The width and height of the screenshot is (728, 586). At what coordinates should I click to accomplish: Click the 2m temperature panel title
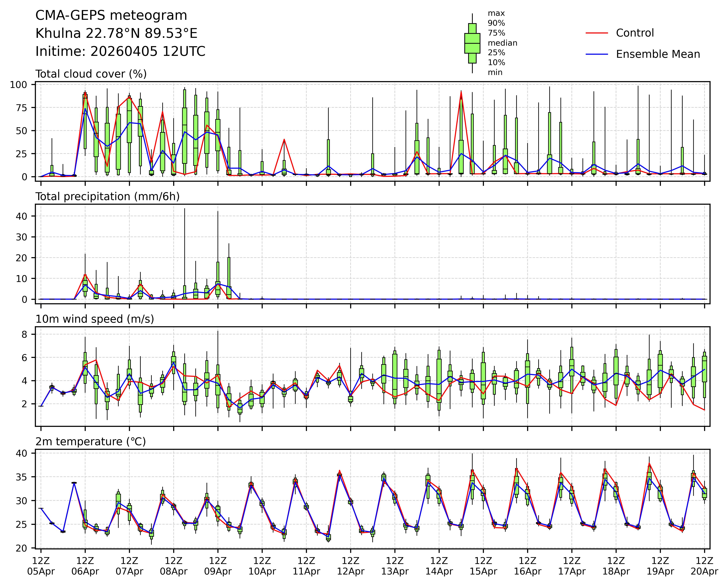[x=91, y=442]
